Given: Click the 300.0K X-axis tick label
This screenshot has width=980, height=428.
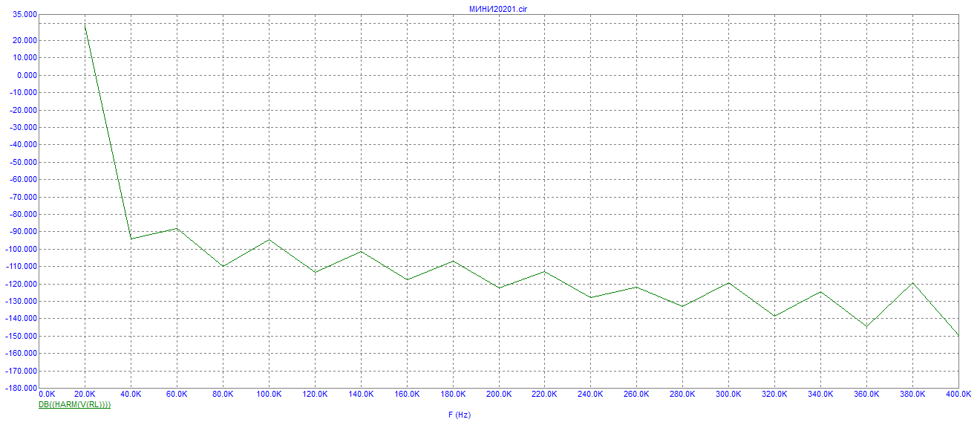Looking at the screenshot, I should 728,395.
